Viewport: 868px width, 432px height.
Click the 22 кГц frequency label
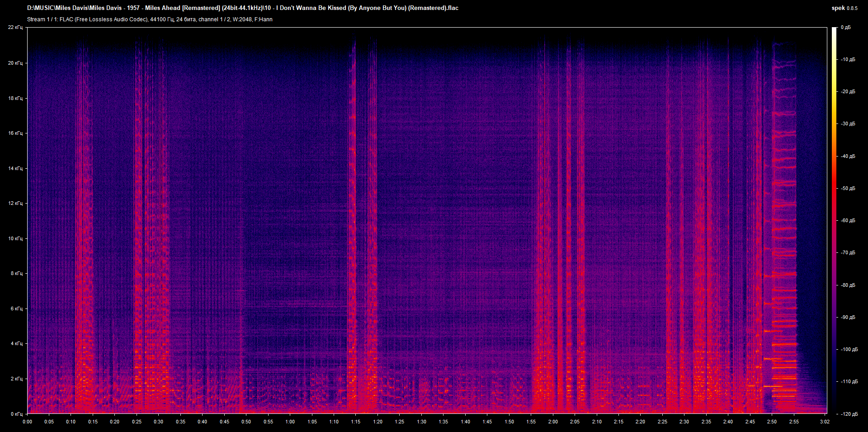click(15, 28)
